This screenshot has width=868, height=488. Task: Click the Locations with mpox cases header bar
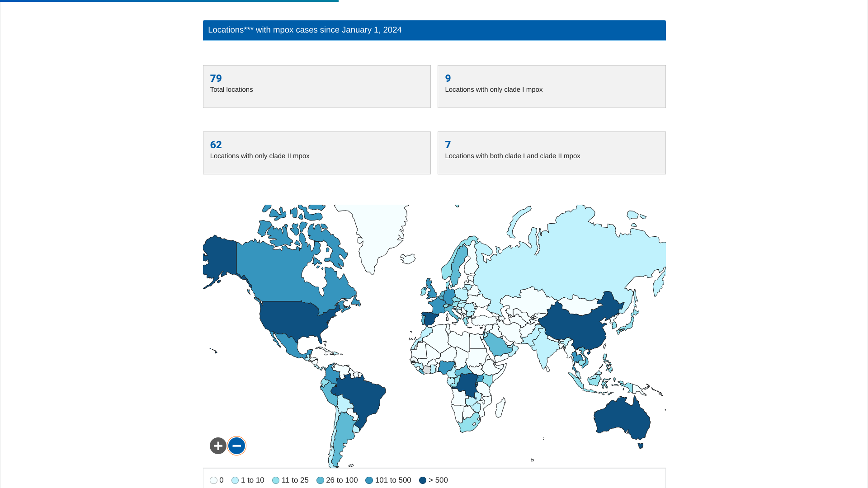pyautogui.click(x=434, y=30)
